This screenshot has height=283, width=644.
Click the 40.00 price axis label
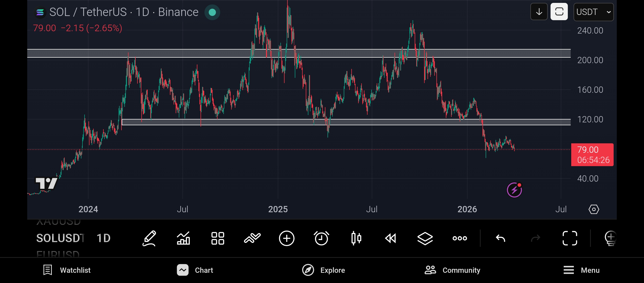pos(588,179)
